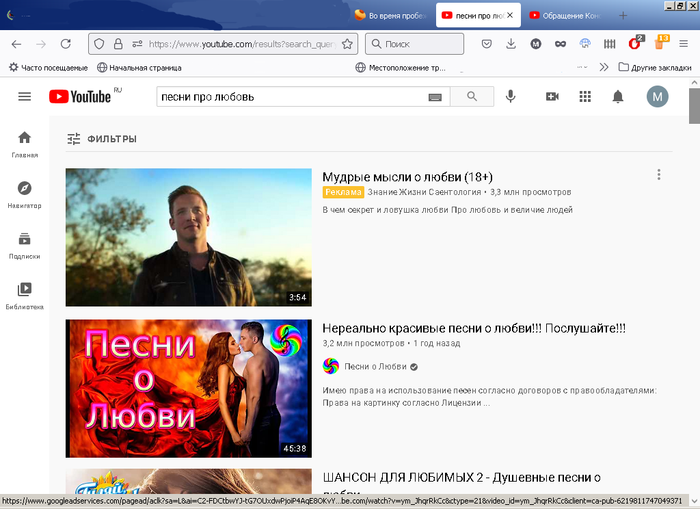Expand the ФИЛЬТРЫ filter panel
This screenshot has width=700, height=509.
coord(102,139)
